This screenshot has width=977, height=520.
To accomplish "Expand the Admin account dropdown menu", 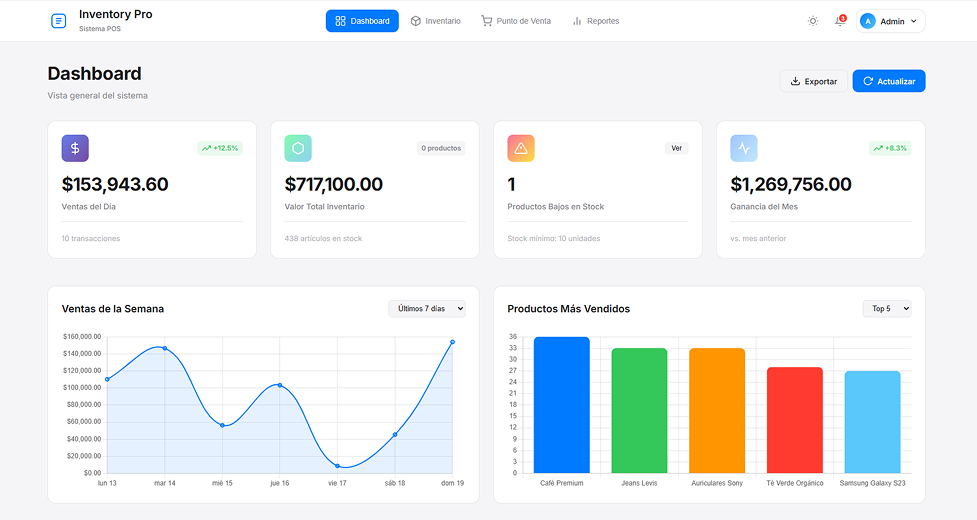I will [x=913, y=21].
